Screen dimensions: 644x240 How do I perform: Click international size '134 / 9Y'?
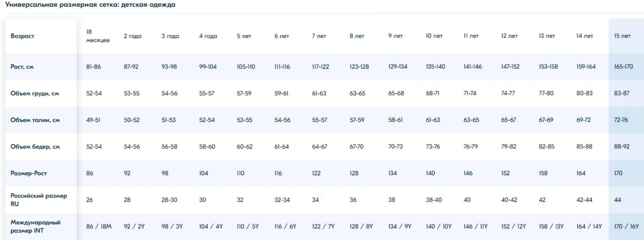[400, 226]
